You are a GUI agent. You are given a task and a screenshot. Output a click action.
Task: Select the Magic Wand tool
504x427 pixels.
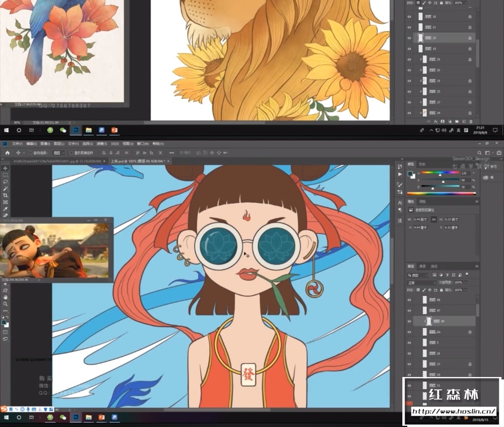pos(5,189)
